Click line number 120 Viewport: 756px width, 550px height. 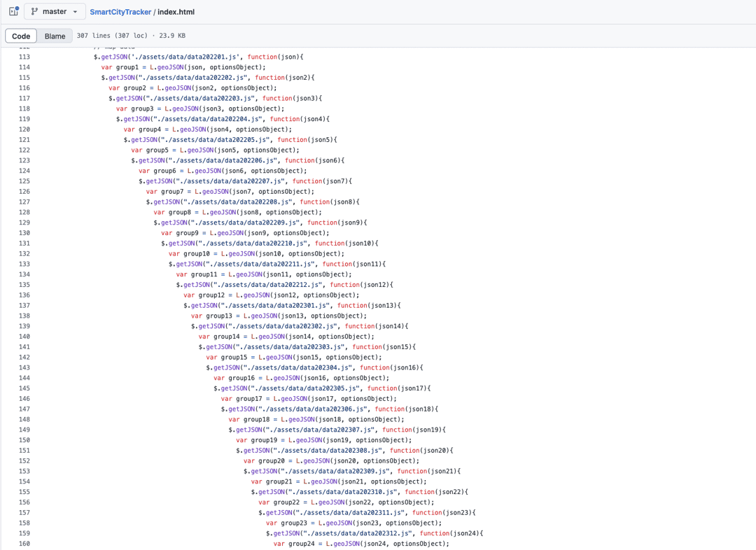[x=24, y=129]
